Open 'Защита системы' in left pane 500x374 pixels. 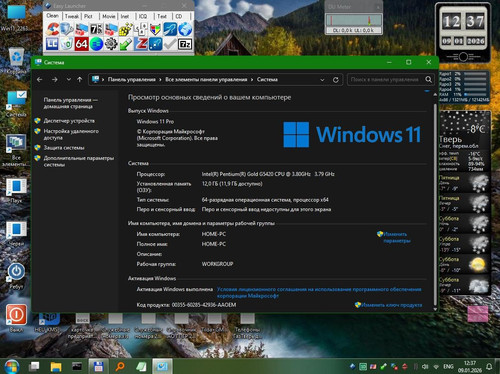point(64,148)
